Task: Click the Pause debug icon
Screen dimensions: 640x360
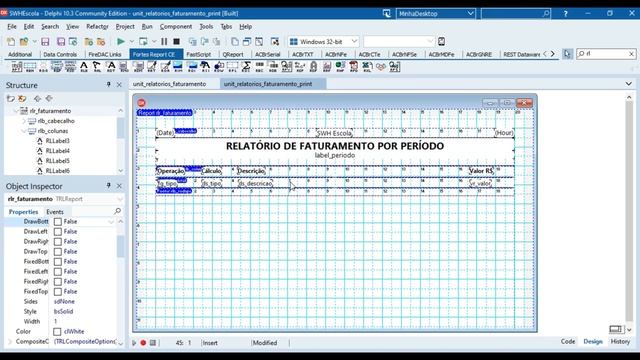Action: pyautogui.click(x=164, y=42)
